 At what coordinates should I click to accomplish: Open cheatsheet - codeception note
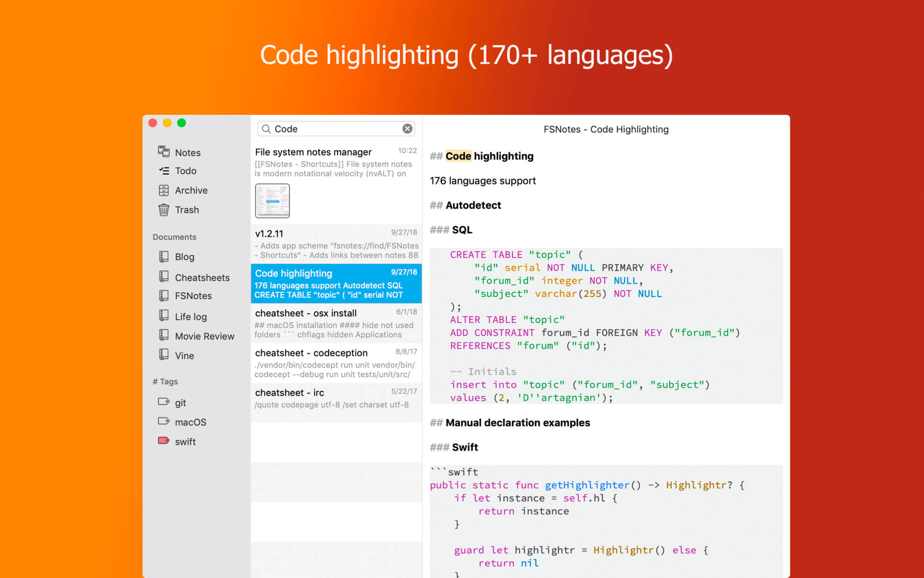coord(335,363)
